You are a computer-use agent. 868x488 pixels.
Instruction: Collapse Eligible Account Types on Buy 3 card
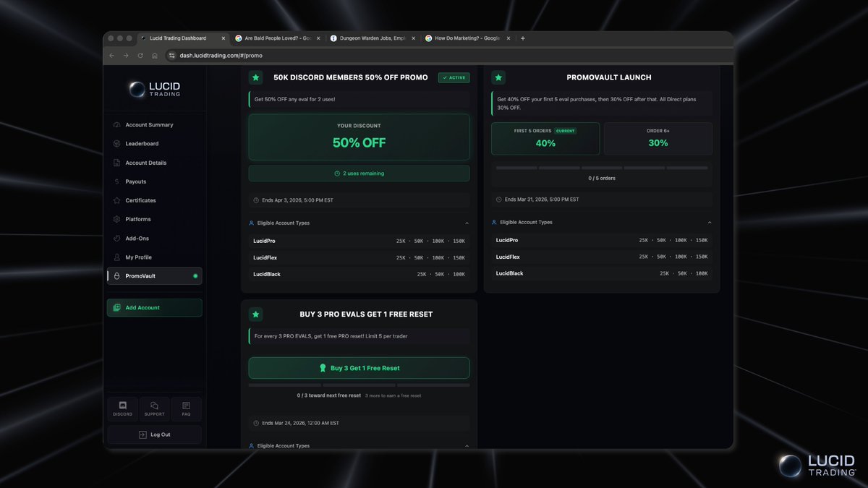pos(467,446)
